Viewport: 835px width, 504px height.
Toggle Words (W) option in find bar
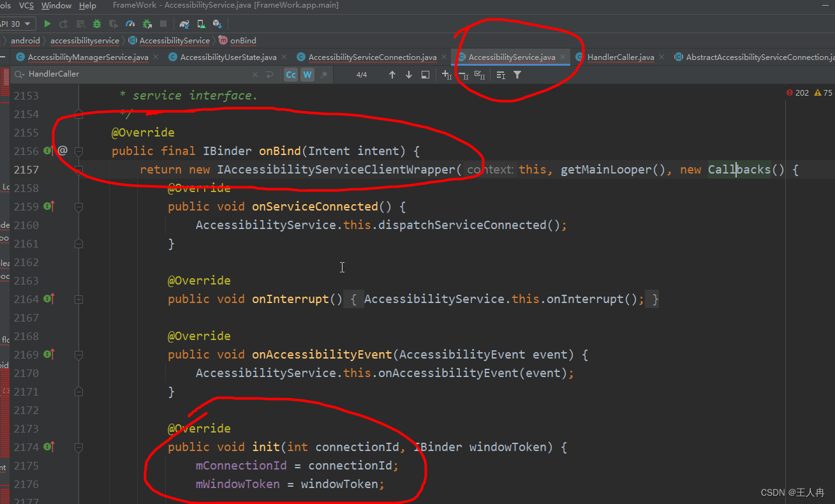[x=307, y=75]
